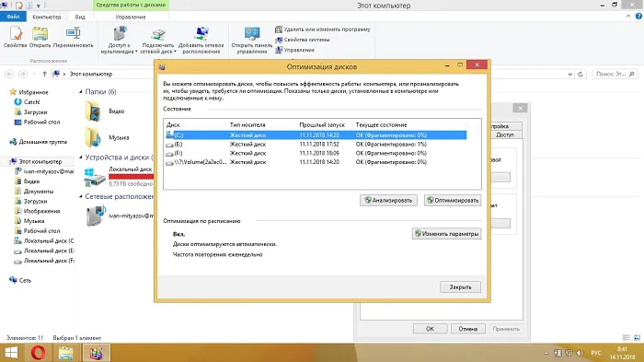Select the \\?\Volume row in the list
This screenshot has width=644, height=362.
click(x=316, y=162)
